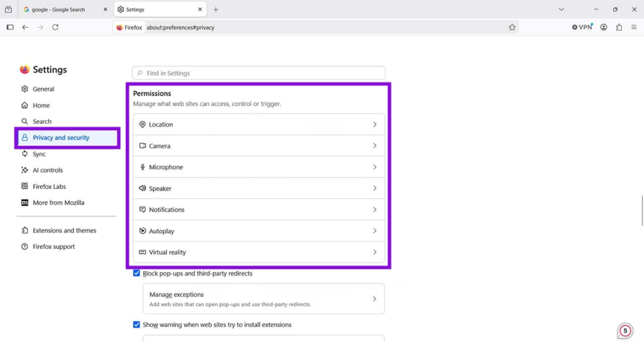Open Firefox Labs category
This screenshot has width=644, height=342.
67,186
